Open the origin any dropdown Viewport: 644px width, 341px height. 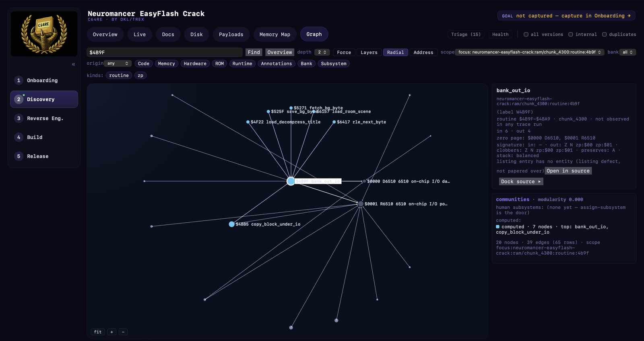click(118, 64)
